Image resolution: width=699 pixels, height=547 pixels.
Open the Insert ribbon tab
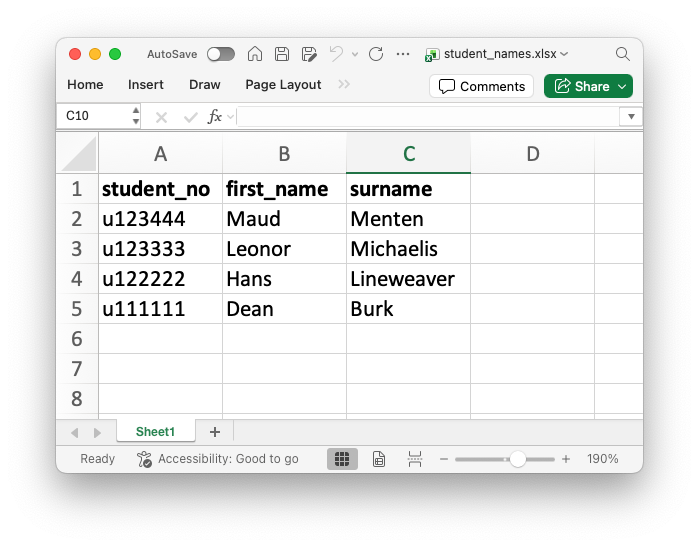[146, 85]
